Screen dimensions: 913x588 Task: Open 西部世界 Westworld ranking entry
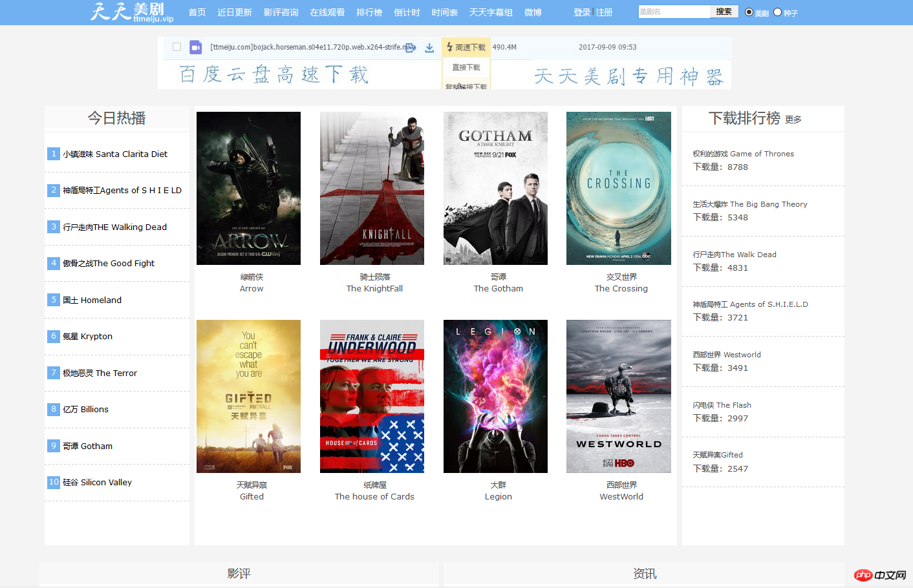(727, 355)
